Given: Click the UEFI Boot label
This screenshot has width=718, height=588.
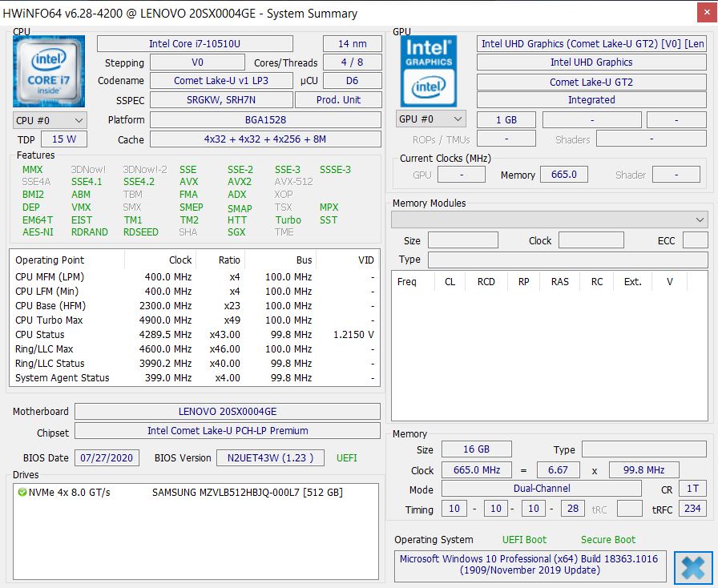Looking at the screenshot, I should 524,540.
